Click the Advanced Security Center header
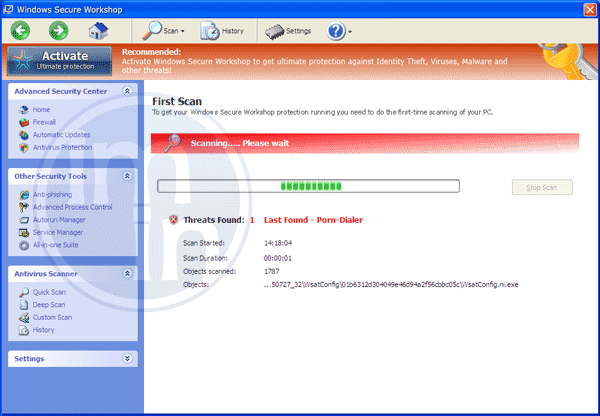 click(72, 91)
